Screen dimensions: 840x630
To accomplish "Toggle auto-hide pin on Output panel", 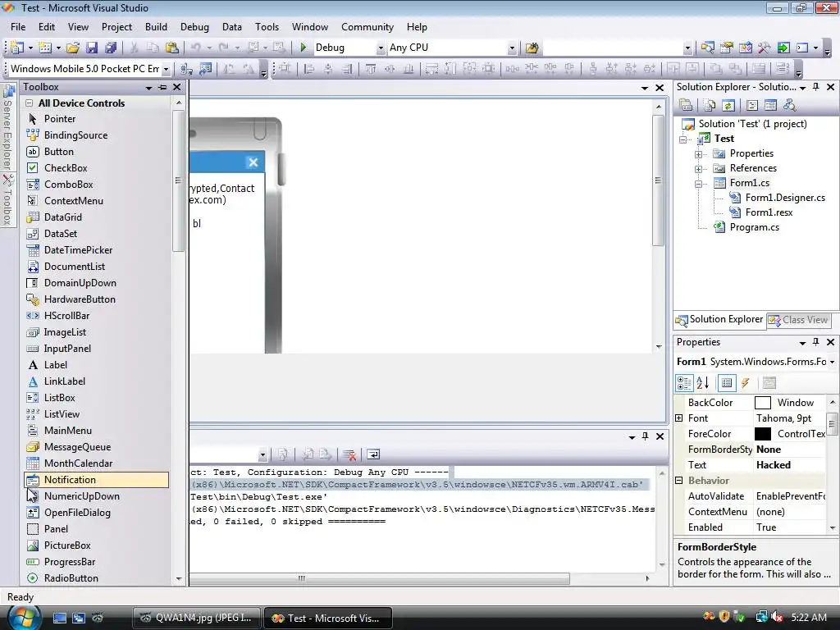I will [x=645, y=436].
